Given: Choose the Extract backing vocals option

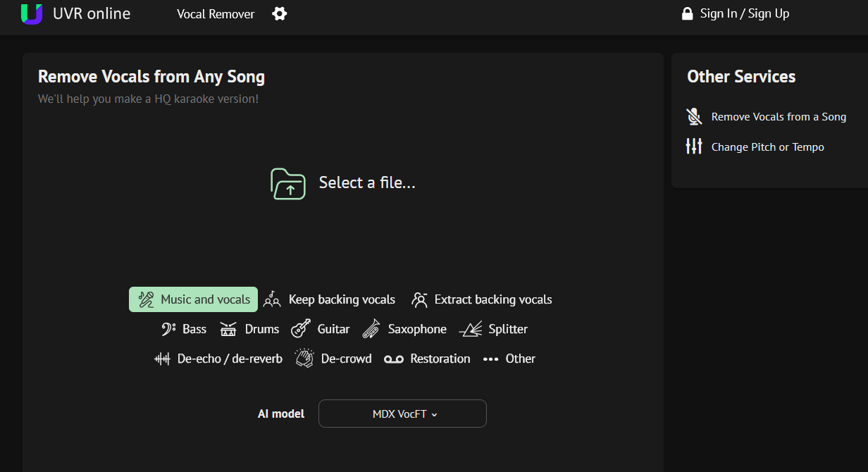Looking at the screenshot, I should coord(482,299).
